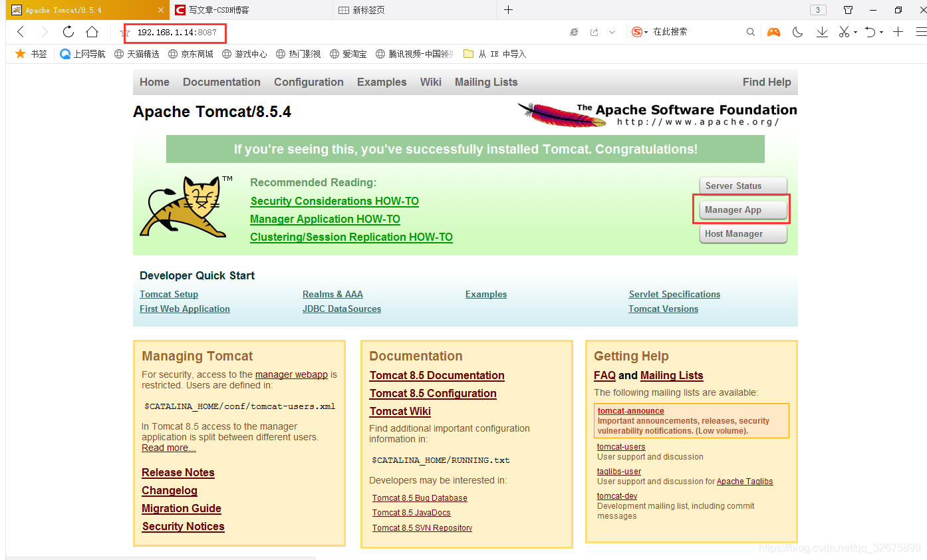Click the Host Manager button

tap(743, 233)
